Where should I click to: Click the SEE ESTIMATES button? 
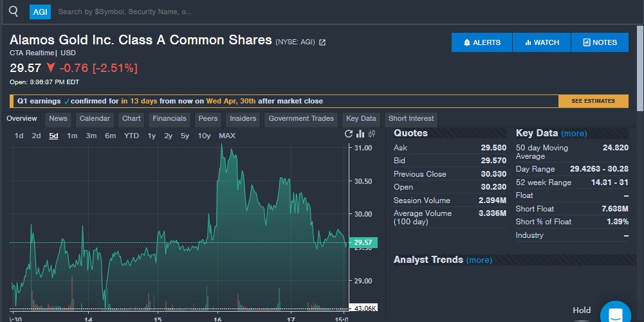click(593, 101)
